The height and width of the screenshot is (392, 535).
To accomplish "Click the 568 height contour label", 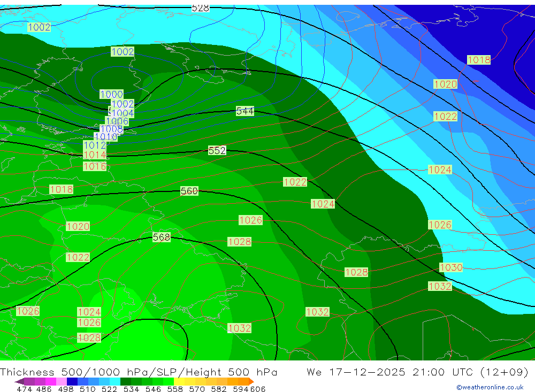I will tap(162, 237).
